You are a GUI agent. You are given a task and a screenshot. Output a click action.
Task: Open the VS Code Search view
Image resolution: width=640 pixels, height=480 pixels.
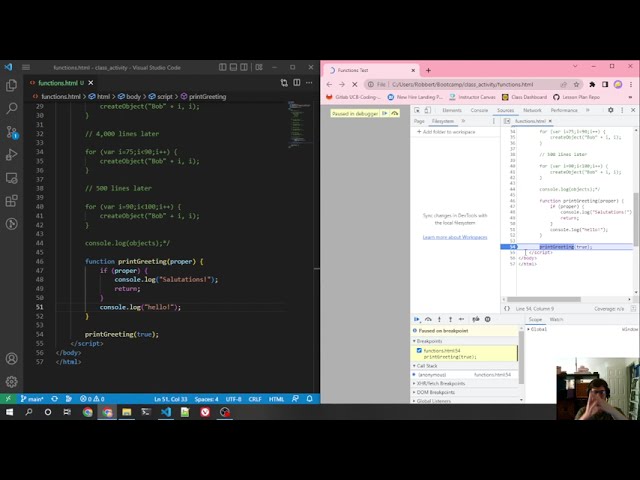tap(11, 109)
